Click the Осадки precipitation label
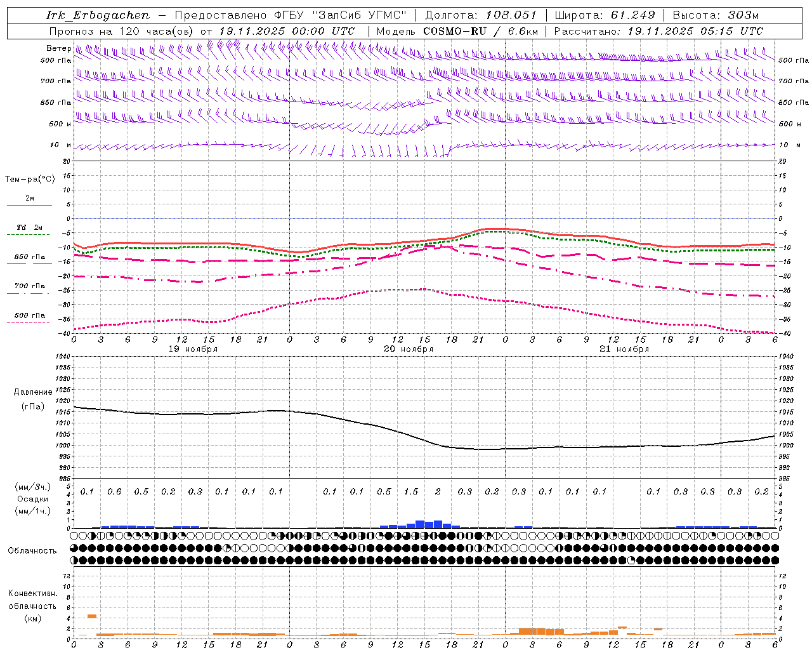This screenshot has width=812, height=650. tap(33, 499)
